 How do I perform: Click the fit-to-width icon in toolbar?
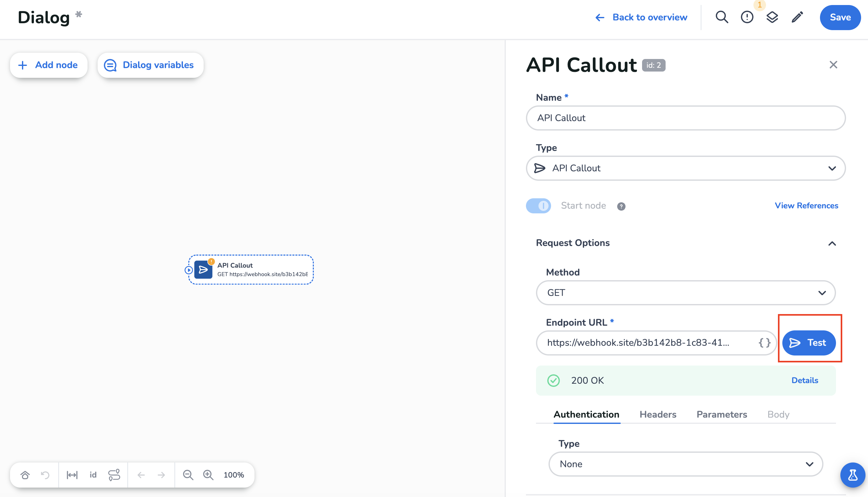(x=72, y=475)
